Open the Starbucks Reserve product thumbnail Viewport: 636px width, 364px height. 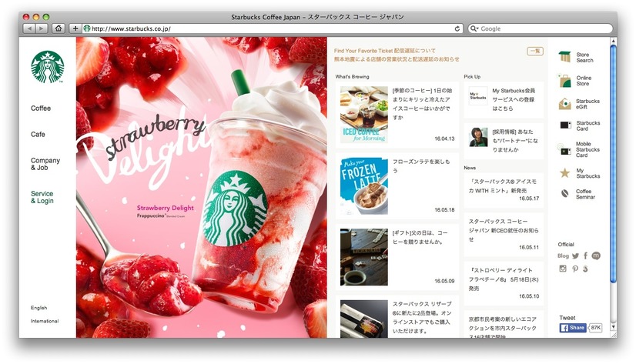click(364, 319)
